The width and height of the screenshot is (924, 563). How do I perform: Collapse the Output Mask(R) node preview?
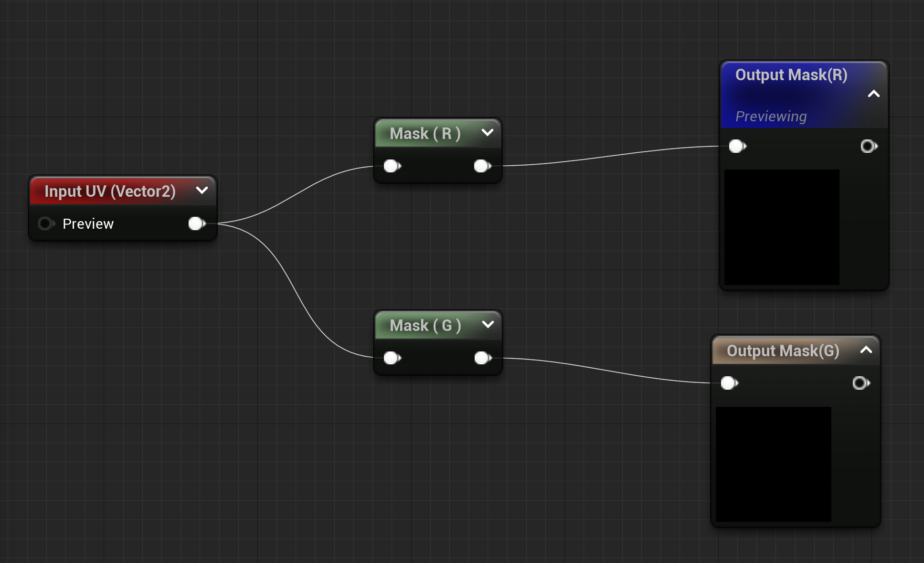873,94
